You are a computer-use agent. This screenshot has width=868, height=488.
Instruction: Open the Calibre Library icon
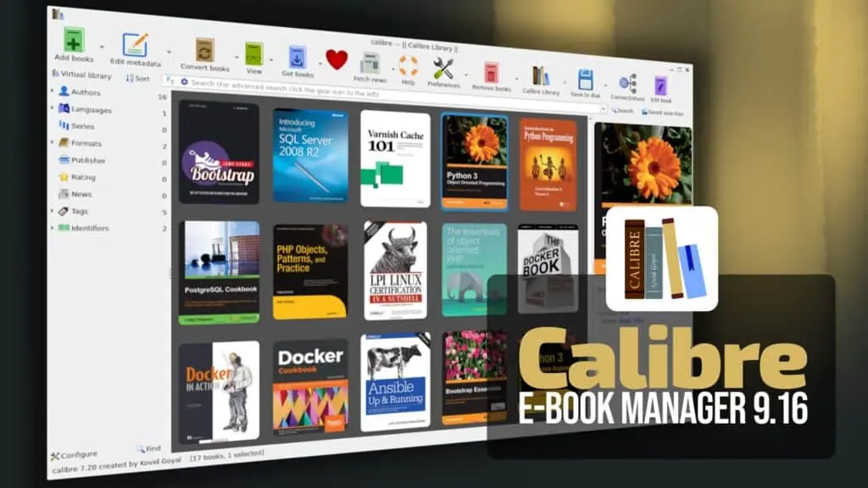tap(541, 76)
